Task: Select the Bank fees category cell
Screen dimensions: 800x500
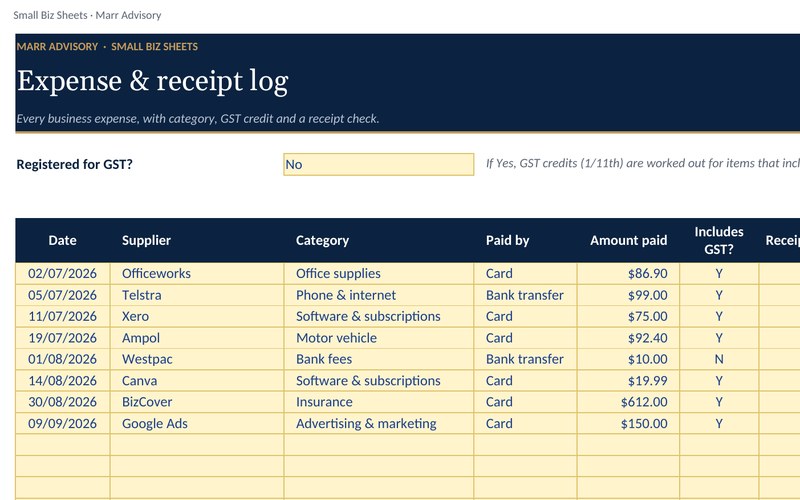Action: coord(379,359)
